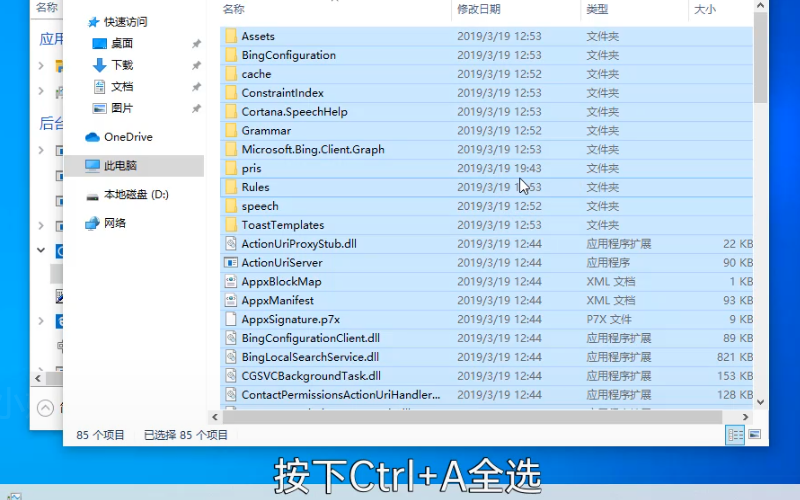Open the Pictures (图片) library shortcut
The width and height of the screenshot is (800, 500).
coord(121,108)
